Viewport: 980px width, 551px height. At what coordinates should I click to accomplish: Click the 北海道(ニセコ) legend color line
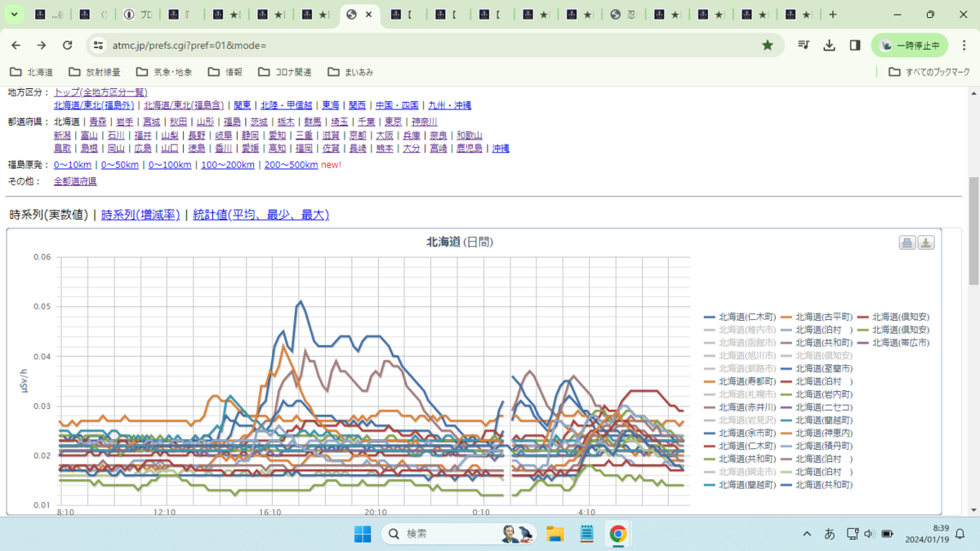pos(787,407)
